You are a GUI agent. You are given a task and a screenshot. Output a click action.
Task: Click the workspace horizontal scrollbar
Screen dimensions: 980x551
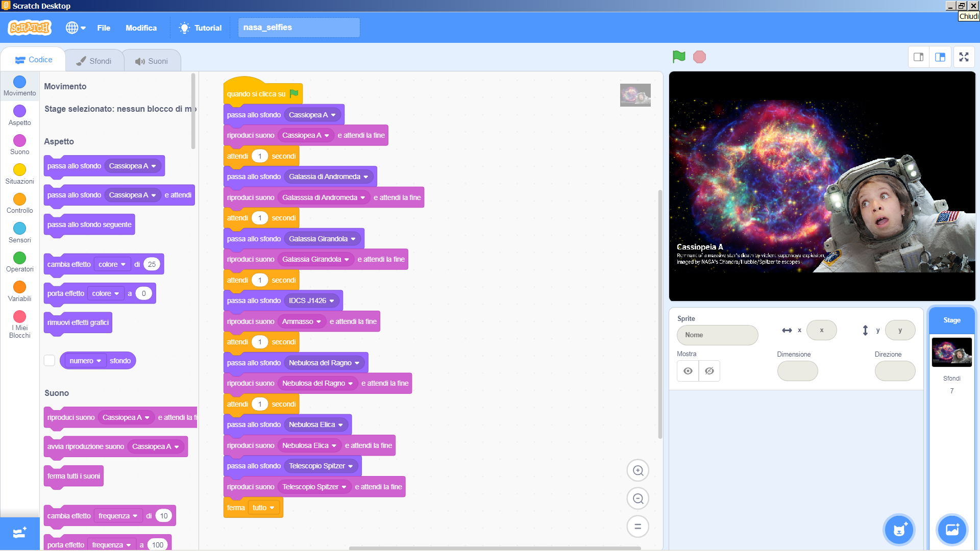[495, 548]
